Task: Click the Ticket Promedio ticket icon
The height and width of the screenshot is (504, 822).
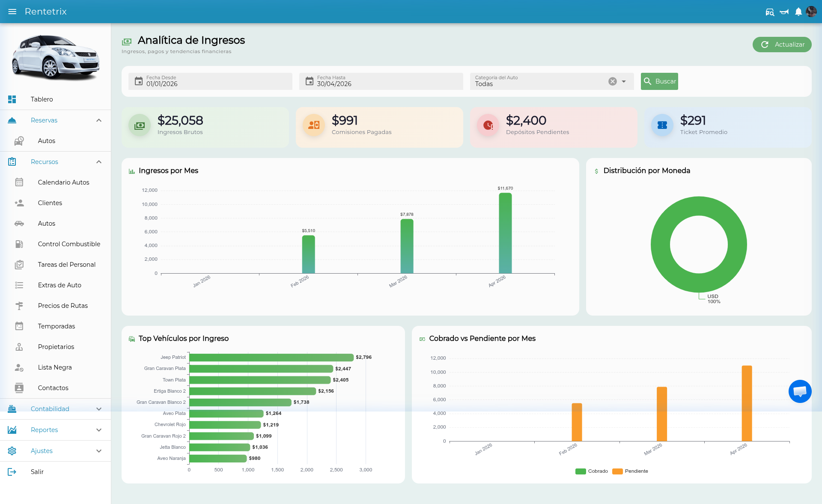Action: 662,125
